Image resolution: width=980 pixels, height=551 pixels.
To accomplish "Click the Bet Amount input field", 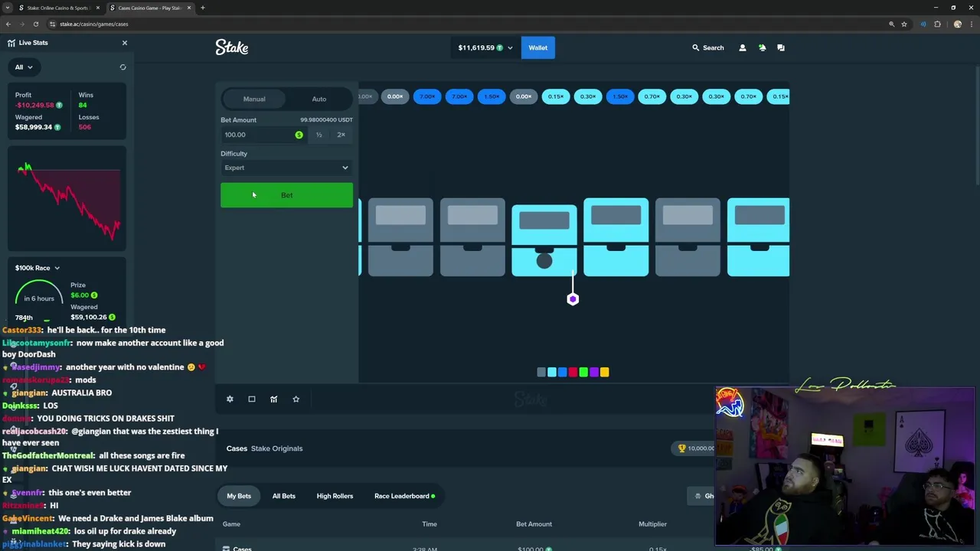I will point(263,135).
